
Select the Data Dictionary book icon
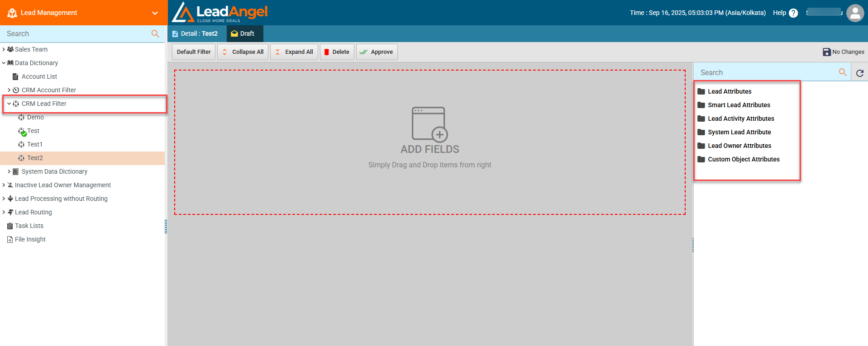tap(10, 63)
